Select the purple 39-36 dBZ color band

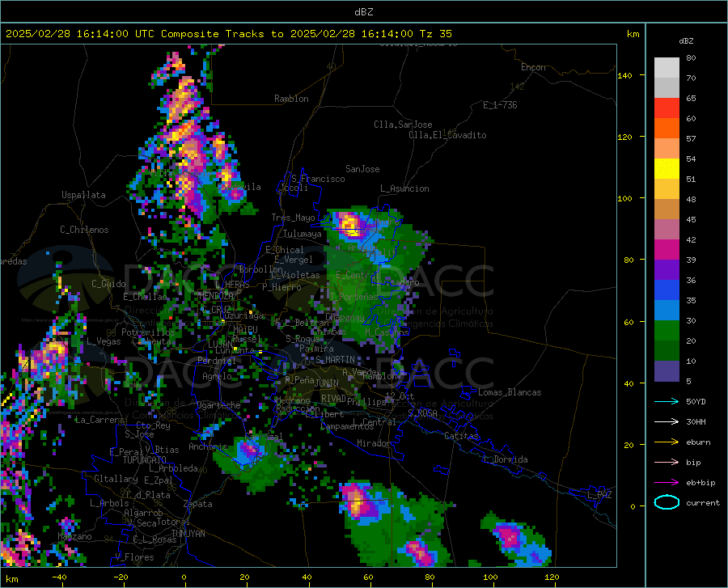click(x=667, y=270)
